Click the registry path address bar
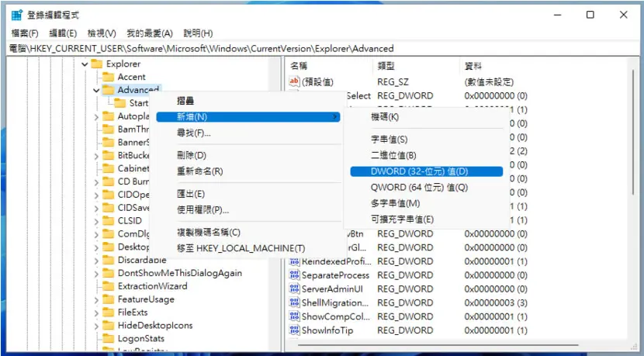This screenshot has width=644, height=356. [322, 48]
